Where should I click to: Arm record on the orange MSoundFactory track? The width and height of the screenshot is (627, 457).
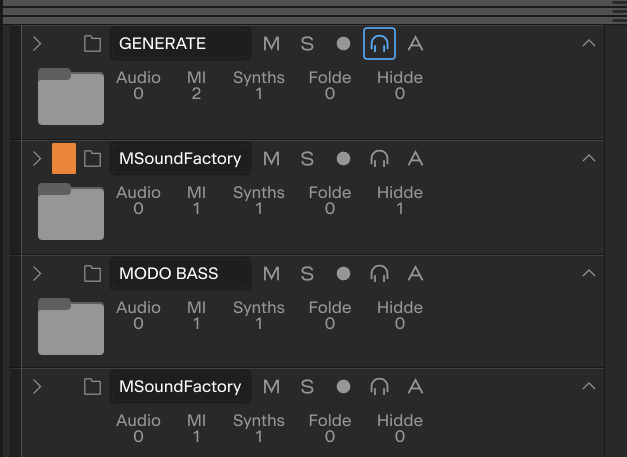coord(343,159)
